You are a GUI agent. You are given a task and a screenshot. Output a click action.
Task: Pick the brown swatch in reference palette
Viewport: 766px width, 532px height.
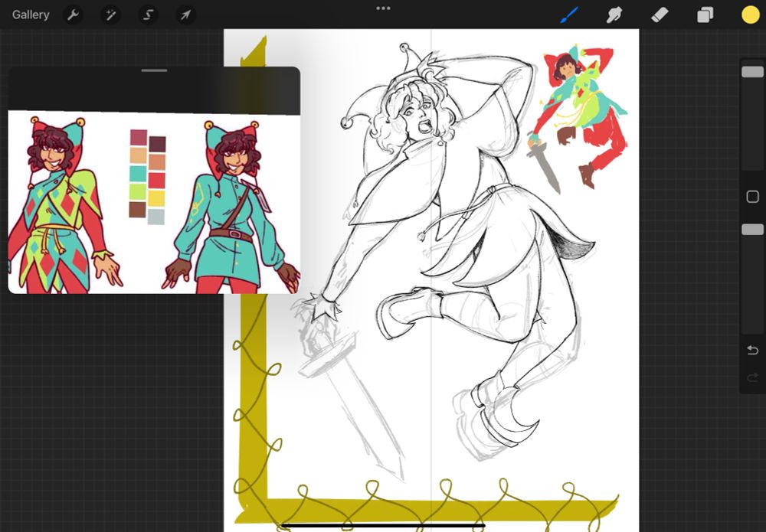tap(137, 210)
